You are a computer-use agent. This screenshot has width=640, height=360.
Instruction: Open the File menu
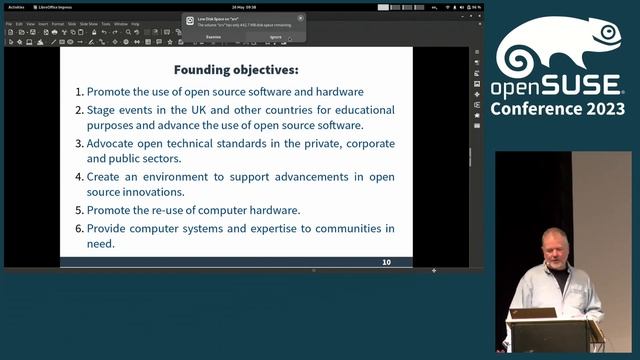(9, 24)
